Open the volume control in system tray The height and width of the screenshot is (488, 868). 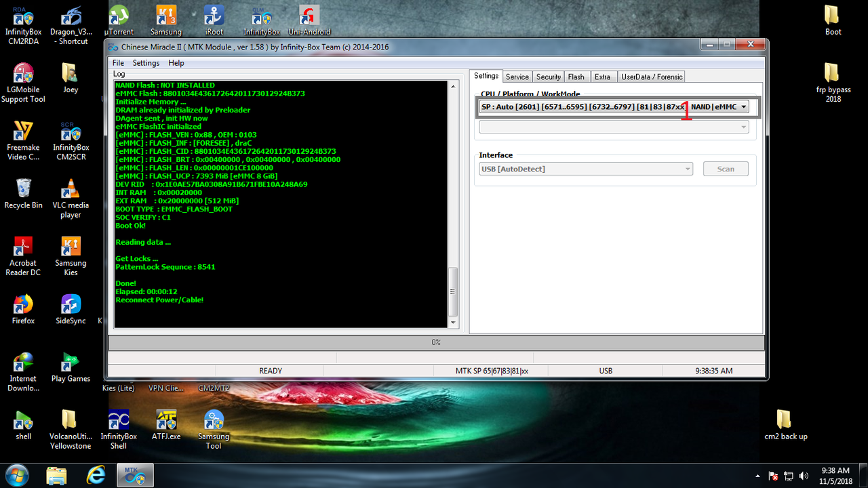coord(804,476)
